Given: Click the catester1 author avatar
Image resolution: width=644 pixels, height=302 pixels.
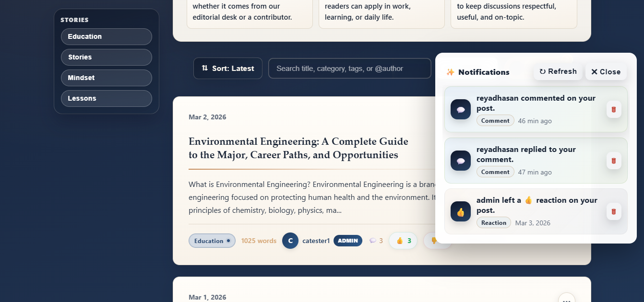Looking at the screenshot, I should (x=290, y=241).
